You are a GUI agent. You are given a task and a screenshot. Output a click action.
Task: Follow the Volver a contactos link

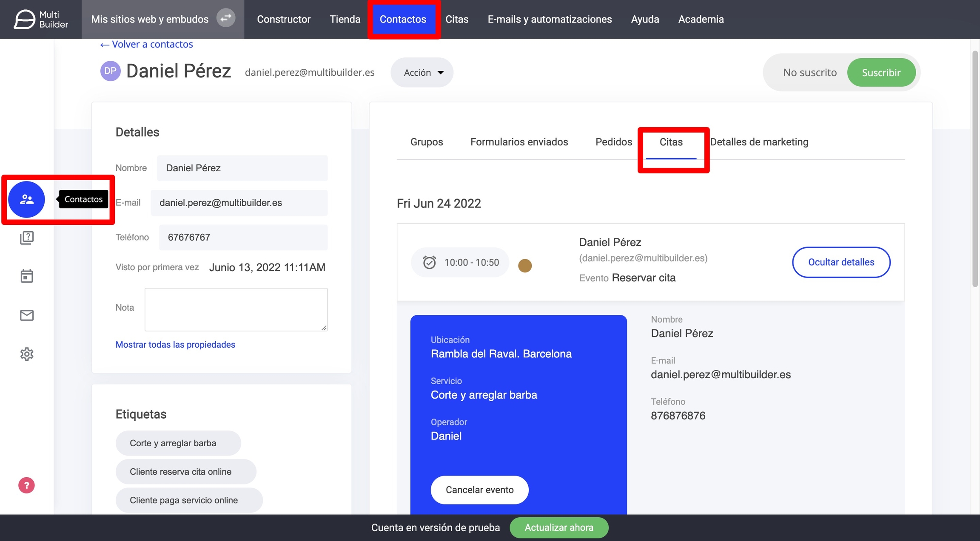point(146,44)
